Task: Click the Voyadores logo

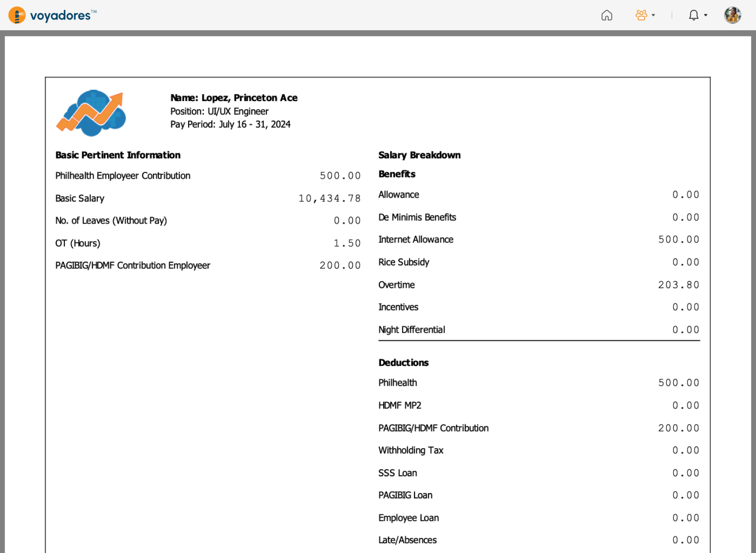Action: (53, 15)
